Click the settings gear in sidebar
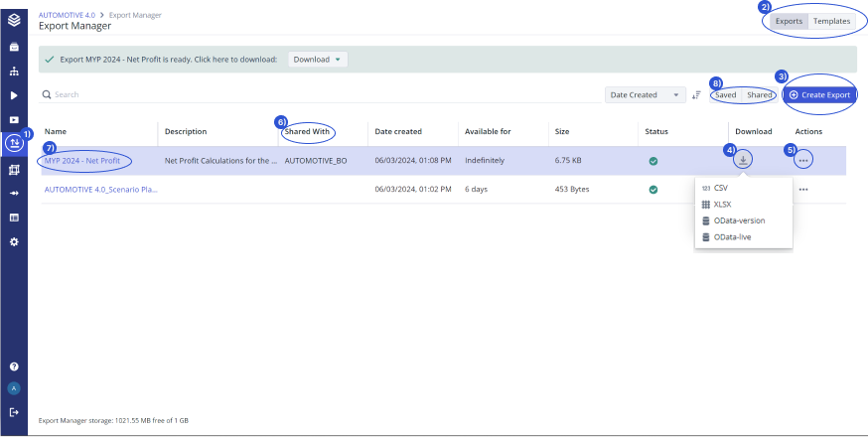868x437 pixels. coord(14,241)
